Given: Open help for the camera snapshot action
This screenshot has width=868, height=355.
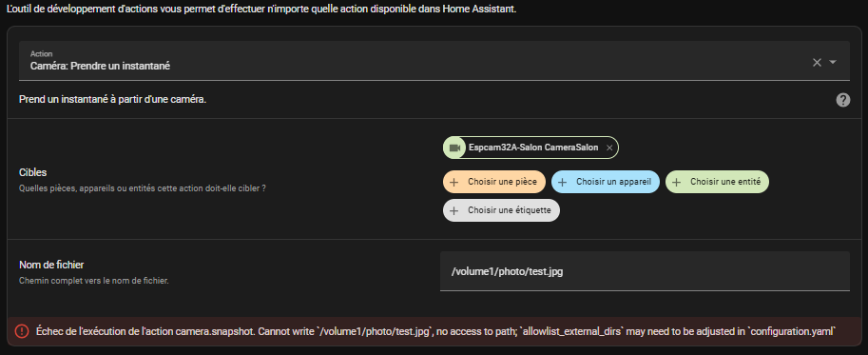Looking at the screenshot, I should 842,100.
